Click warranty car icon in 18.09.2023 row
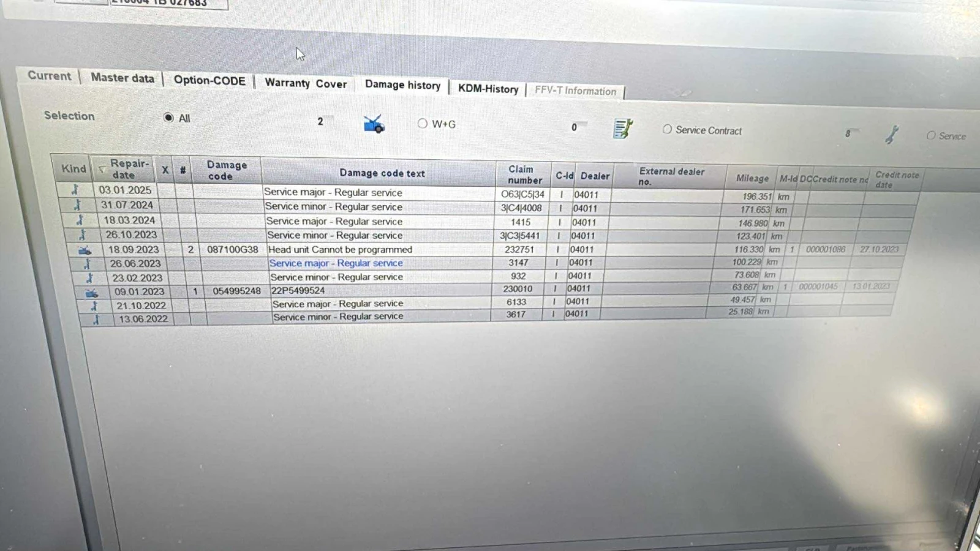 click(x=85, y=250)
